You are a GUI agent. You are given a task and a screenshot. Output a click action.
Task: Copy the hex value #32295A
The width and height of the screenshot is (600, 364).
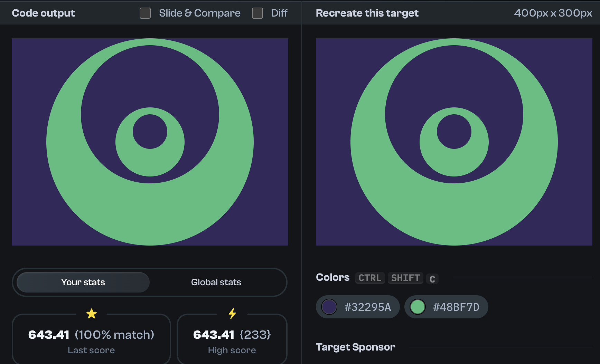367,307
